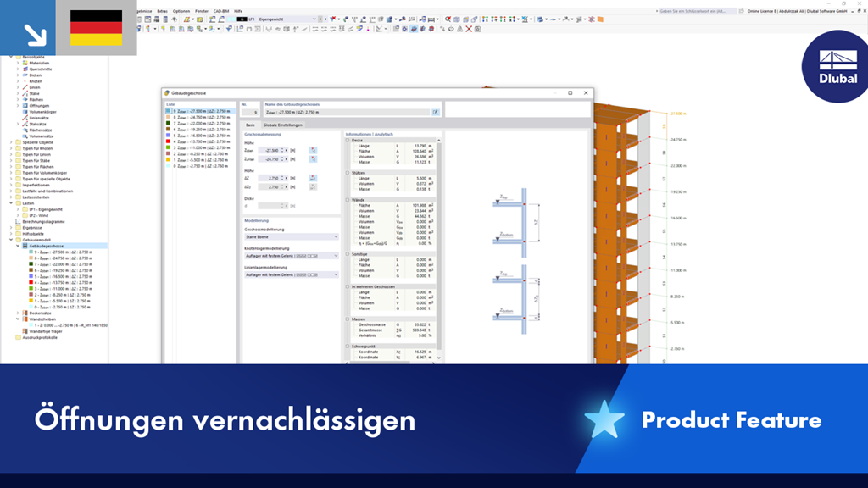Select Ausdruckprotokolle in navigator
Image resolution: width=868 pixels, height=488 pixels.
[40, 337]
